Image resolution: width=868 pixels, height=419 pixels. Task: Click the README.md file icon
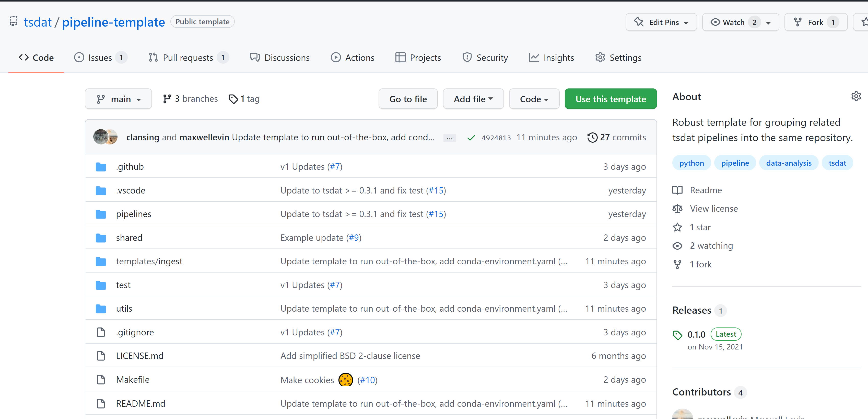click(x=101, y=403)
